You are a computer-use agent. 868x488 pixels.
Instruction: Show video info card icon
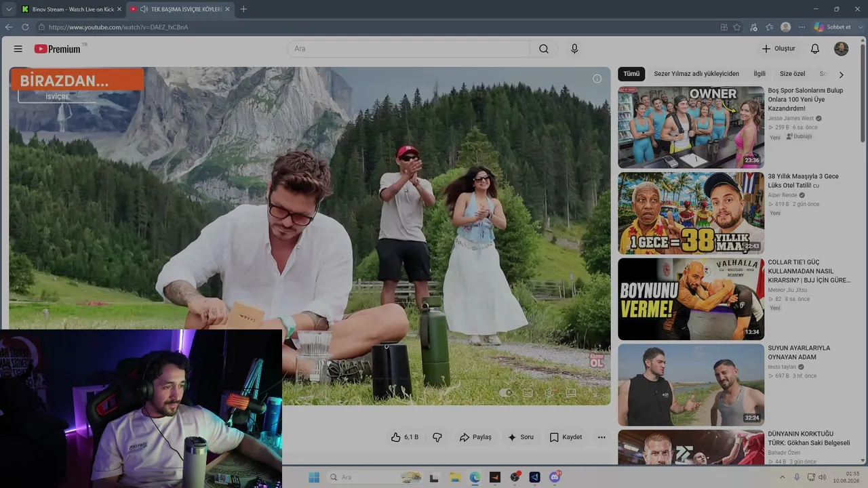(597, 79)
